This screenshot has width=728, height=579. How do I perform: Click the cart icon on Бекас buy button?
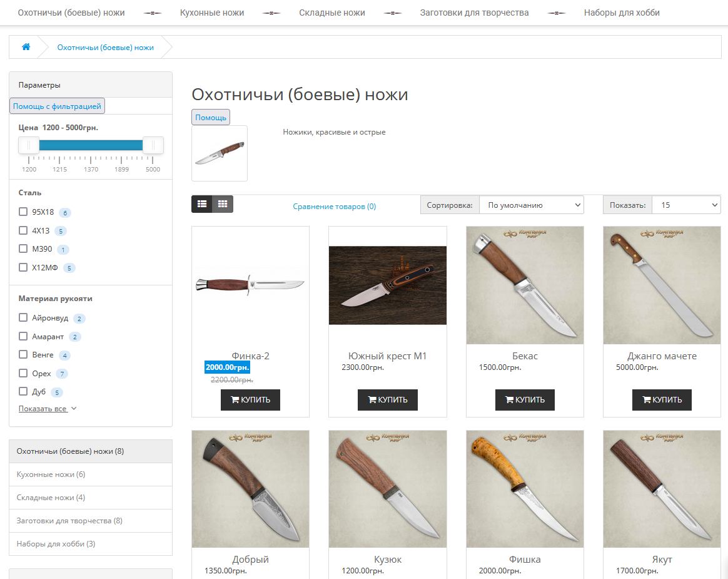coord(509,399)
